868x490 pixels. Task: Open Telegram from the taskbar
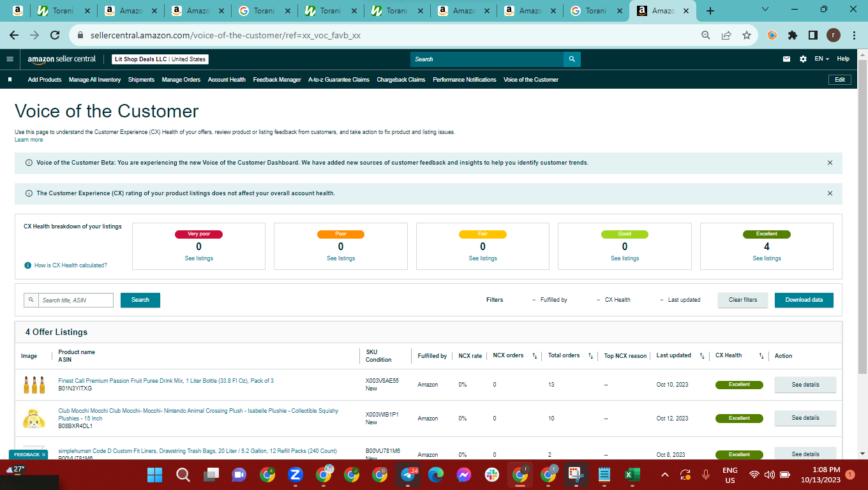[409, 475]
